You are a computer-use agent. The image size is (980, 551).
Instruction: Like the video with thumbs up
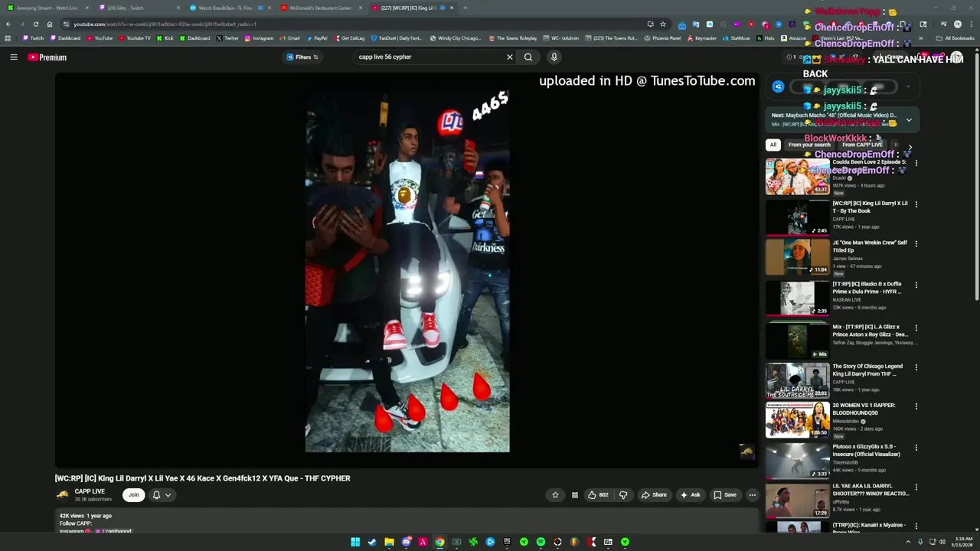(x=597, y=494)
